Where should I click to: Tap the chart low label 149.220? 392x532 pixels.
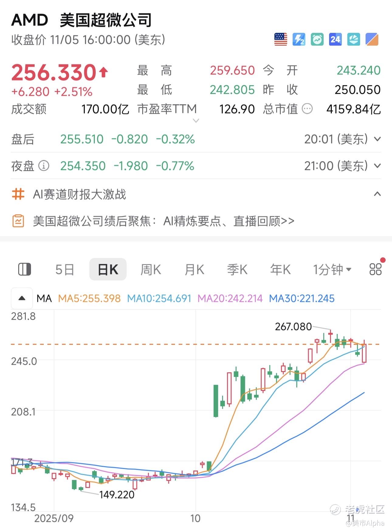pos(117,495)
